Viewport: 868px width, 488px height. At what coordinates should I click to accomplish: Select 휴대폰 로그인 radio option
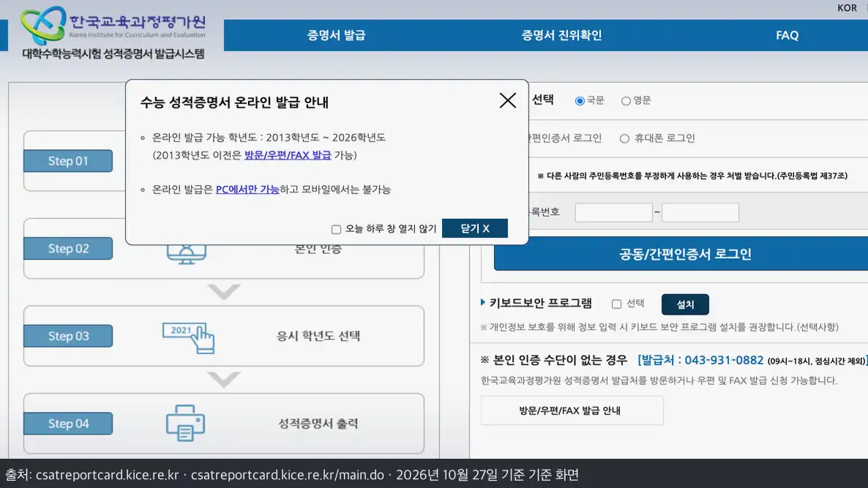click(x=624, y=138)
